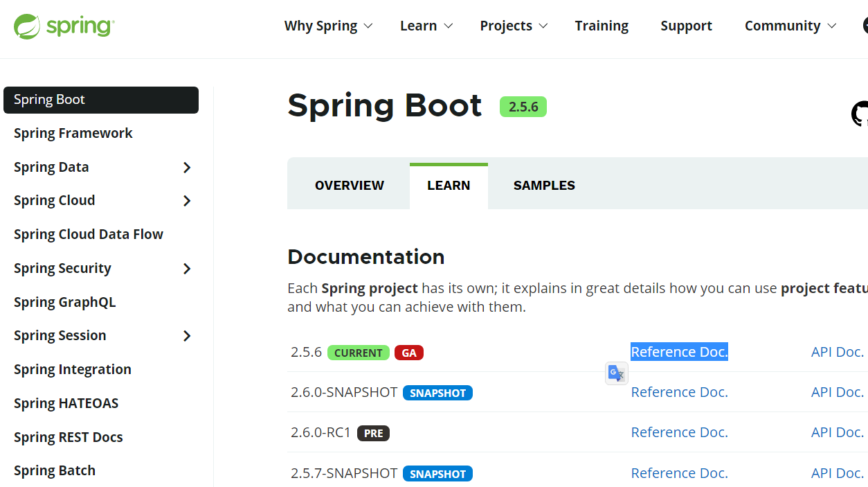Screen dimensions: 868x487
Task: Open Spring Session in the sidebar
Action: point(60,335)
